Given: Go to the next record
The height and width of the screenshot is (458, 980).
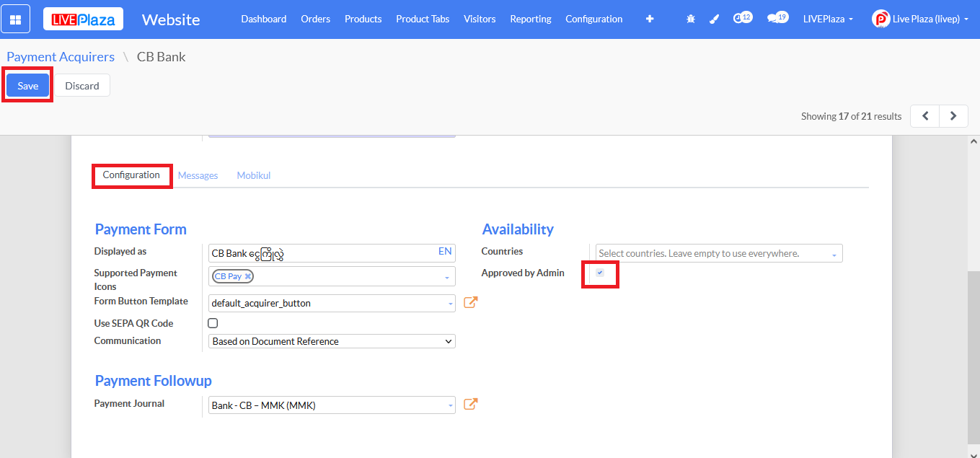Looking at the screenshot, I should click(953, 116).
